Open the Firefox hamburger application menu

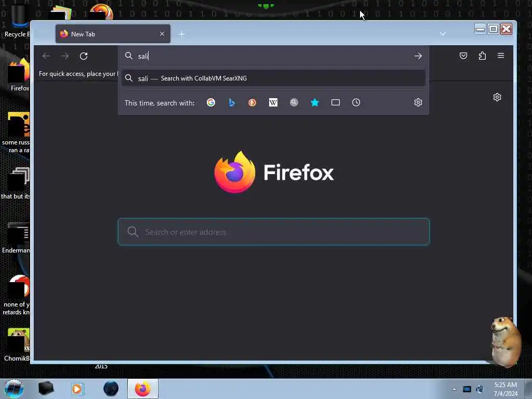click(x=501, y=55)
